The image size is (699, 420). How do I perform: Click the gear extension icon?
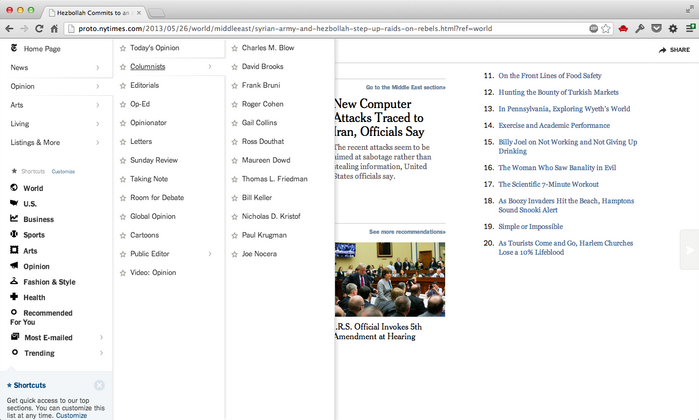coord(673,29)
